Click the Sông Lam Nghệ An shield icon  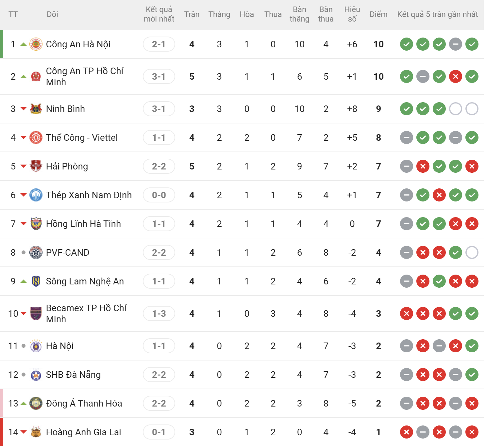pyautogui.click(x=36, y=281)
